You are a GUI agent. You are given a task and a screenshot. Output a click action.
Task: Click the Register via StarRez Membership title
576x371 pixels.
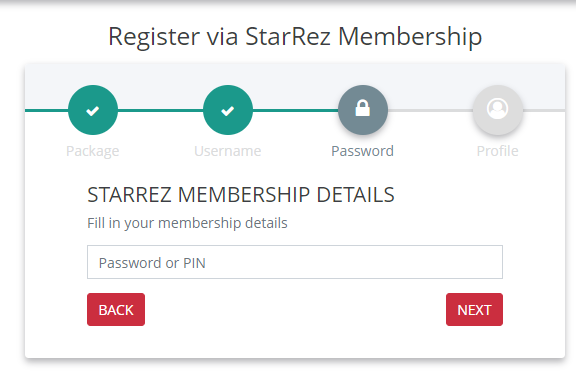point(295,37)
